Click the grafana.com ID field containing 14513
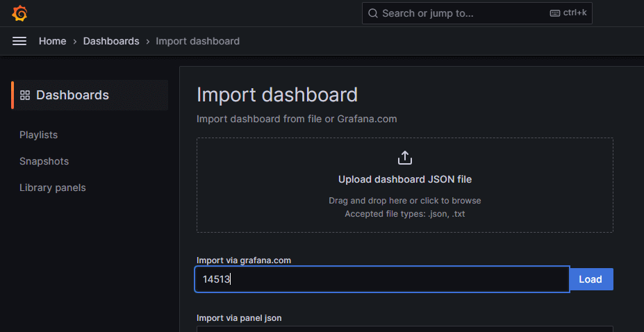The image size is (644, 332). [x=382, y=279]
